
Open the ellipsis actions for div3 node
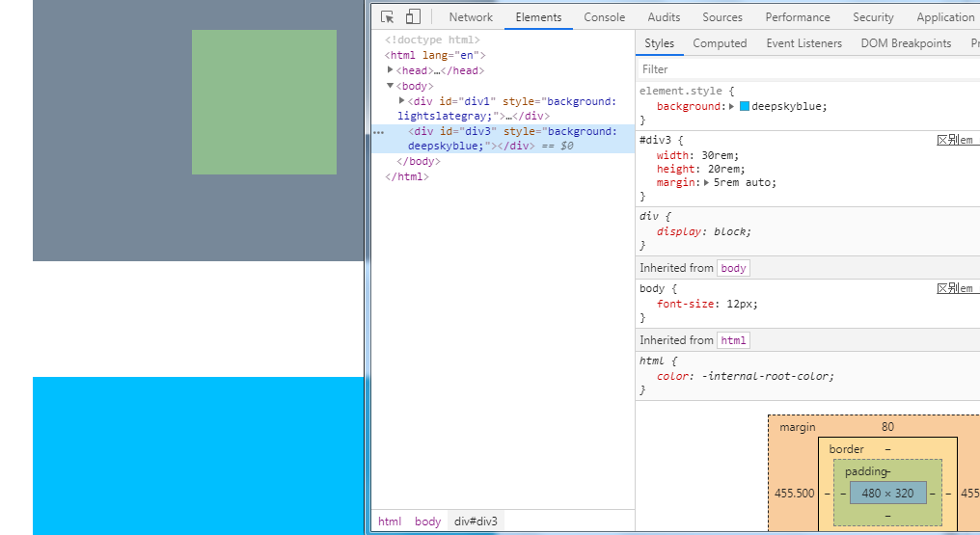pos(379,132)
